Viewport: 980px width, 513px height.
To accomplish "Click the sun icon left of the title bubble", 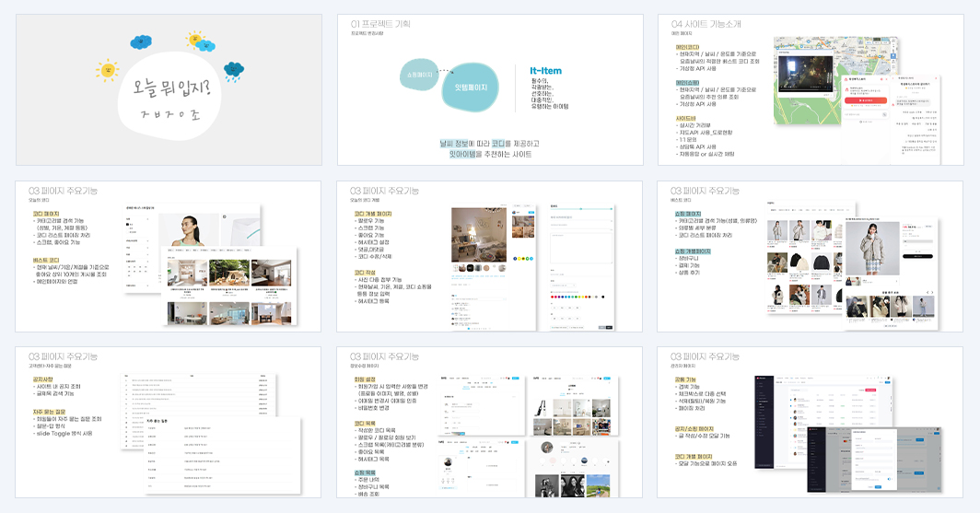I will click(107, 70).
